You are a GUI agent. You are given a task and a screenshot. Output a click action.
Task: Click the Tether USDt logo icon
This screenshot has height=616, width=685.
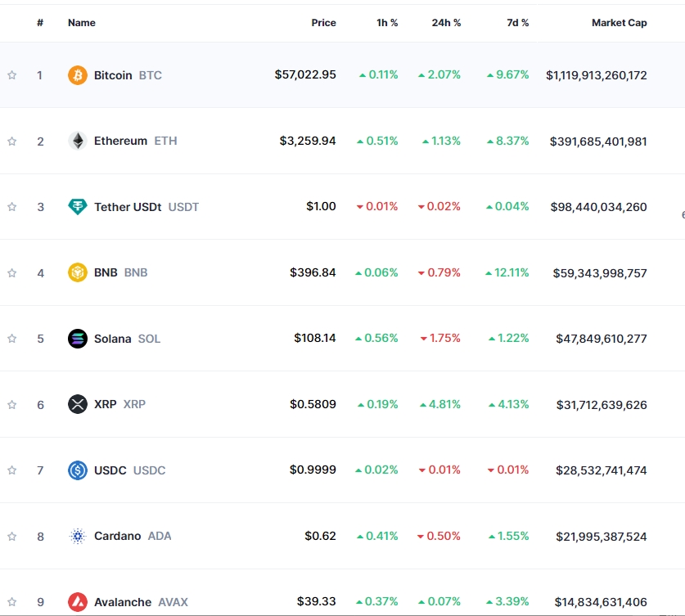coord(77,207)
